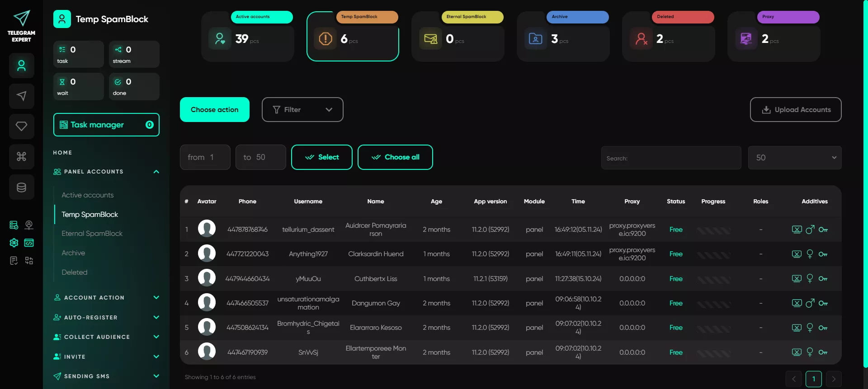Click the female gender icon for SnWSj row

(810, 352)
